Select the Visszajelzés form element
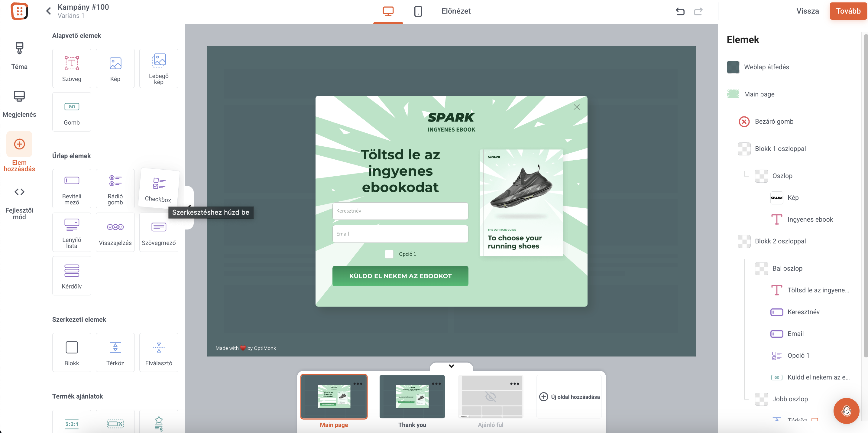Image resolution: width=868 pixels, height=433 pixels. [x=115, y=232]
